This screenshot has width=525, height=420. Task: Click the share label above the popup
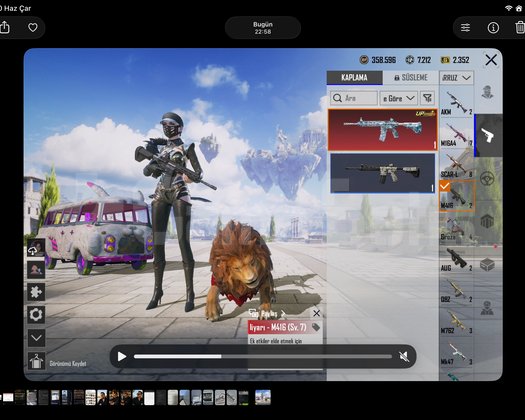[267, 314]
